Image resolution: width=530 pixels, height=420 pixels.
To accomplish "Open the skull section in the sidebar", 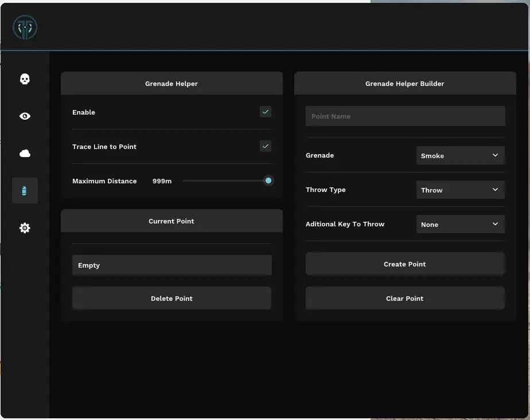I will 25,79.
